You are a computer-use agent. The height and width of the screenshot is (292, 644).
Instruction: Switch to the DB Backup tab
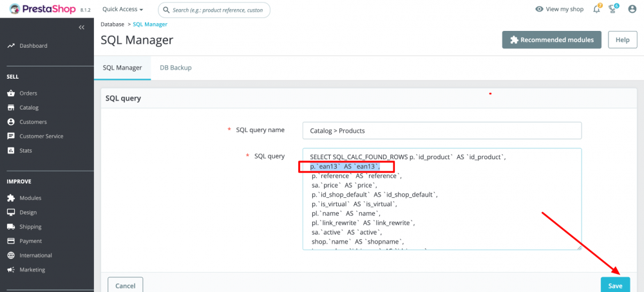tap(176, 68)
